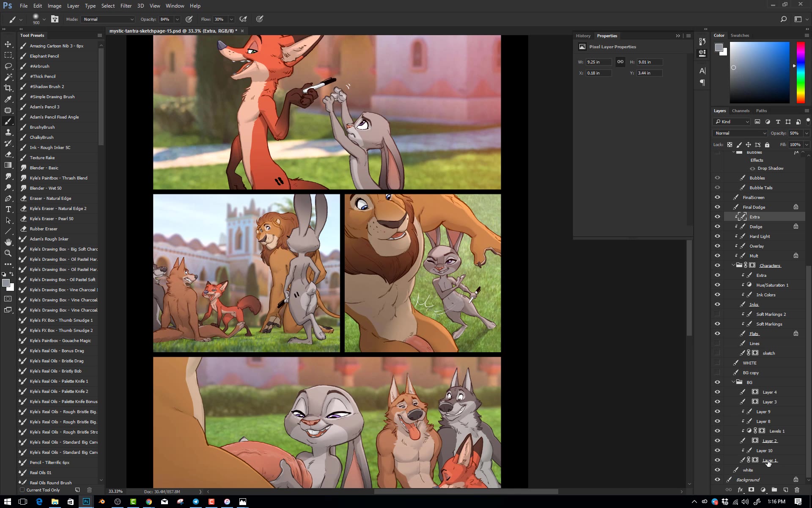Click the width W input field
The height and width of the screenshot is (508, 812).
(x=598, y=62)
